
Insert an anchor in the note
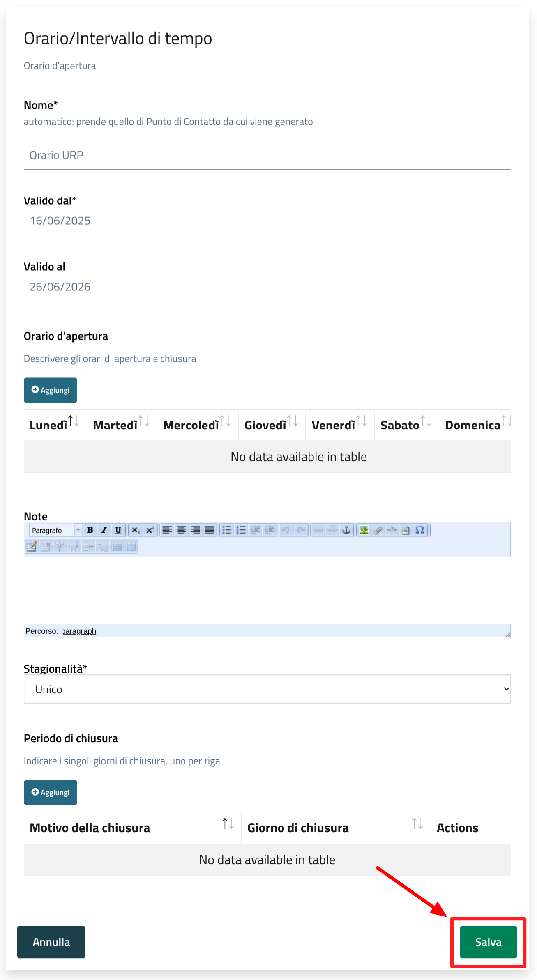coord(347,530)
